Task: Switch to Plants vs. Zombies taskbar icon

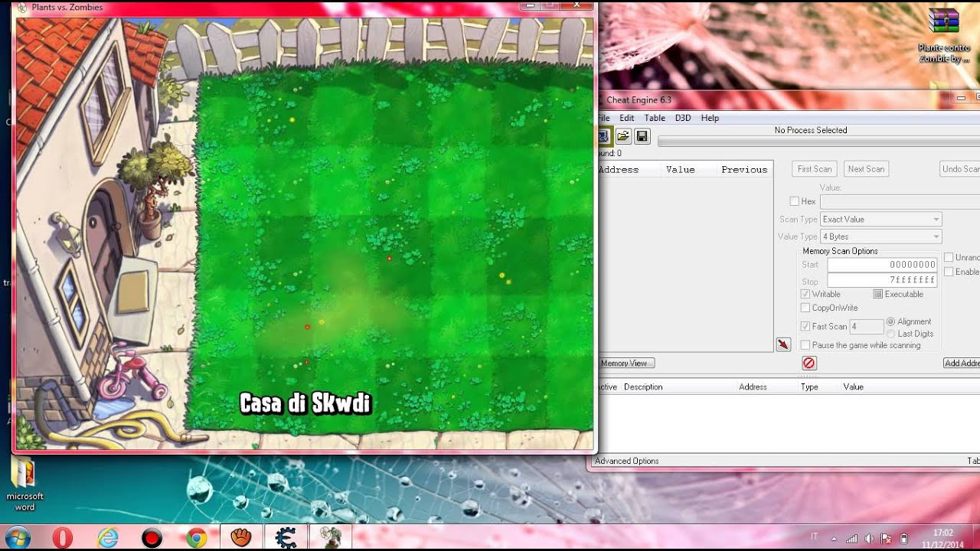Action: click(x=330, y=537)
